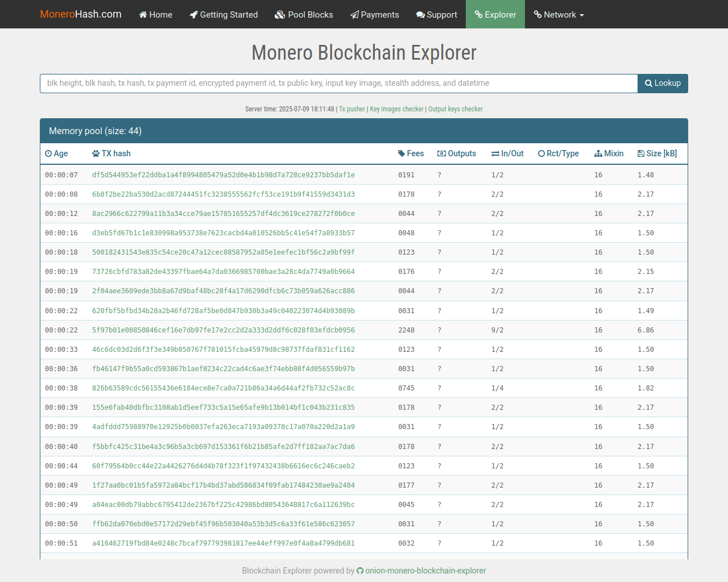
Task: Open transaction 826b63589cdc5615 hash
Action: 224,388
